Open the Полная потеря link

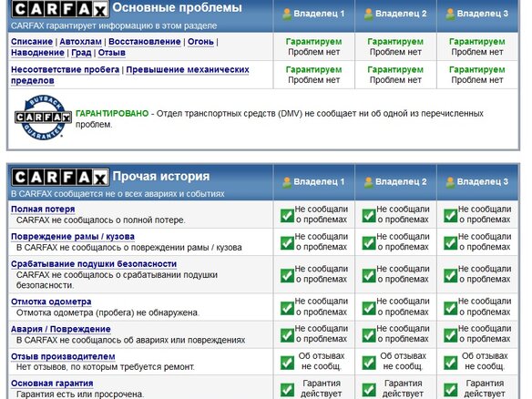coord(43,209)
